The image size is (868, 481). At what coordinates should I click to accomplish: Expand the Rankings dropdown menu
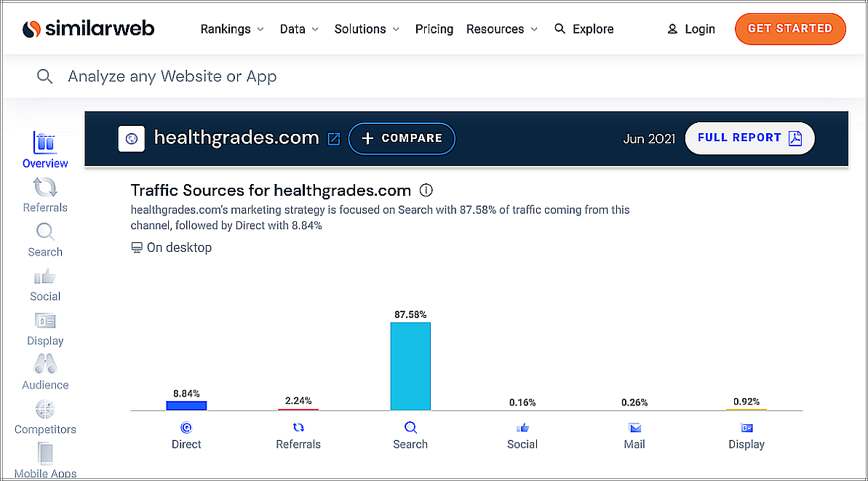pos(232,29)
